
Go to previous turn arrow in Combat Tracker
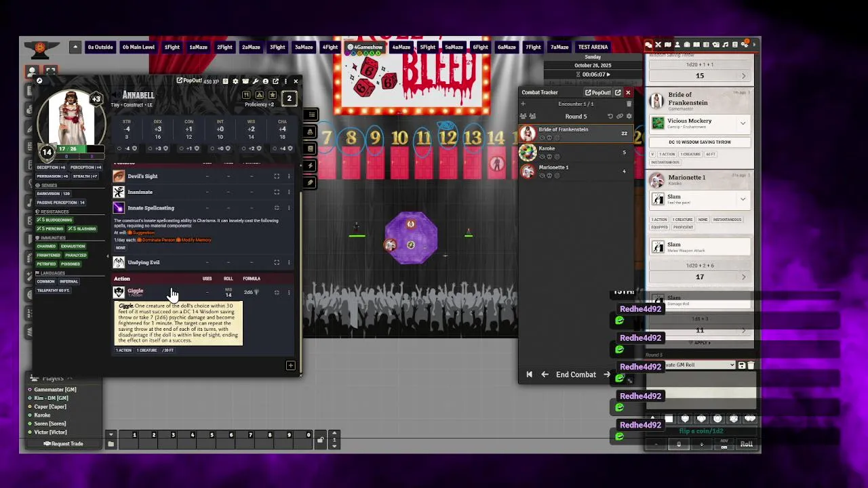[x=545, y=374]
